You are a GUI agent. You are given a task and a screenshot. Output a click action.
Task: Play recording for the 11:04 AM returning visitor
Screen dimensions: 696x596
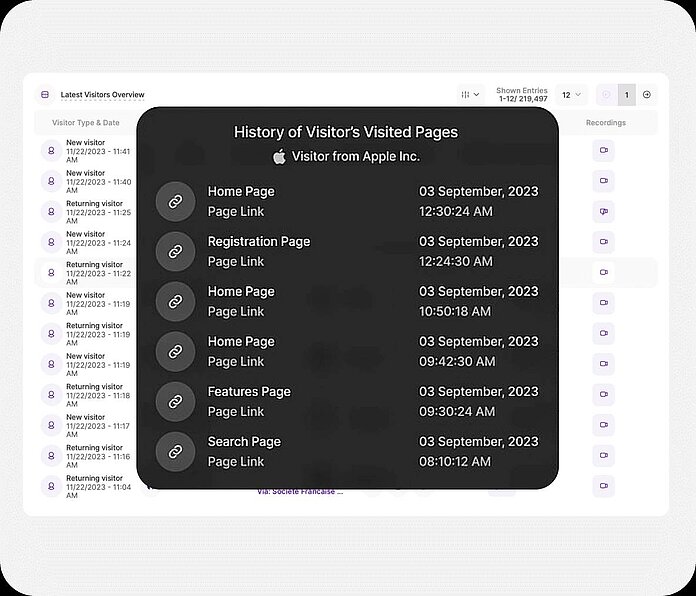click(603, 486)
